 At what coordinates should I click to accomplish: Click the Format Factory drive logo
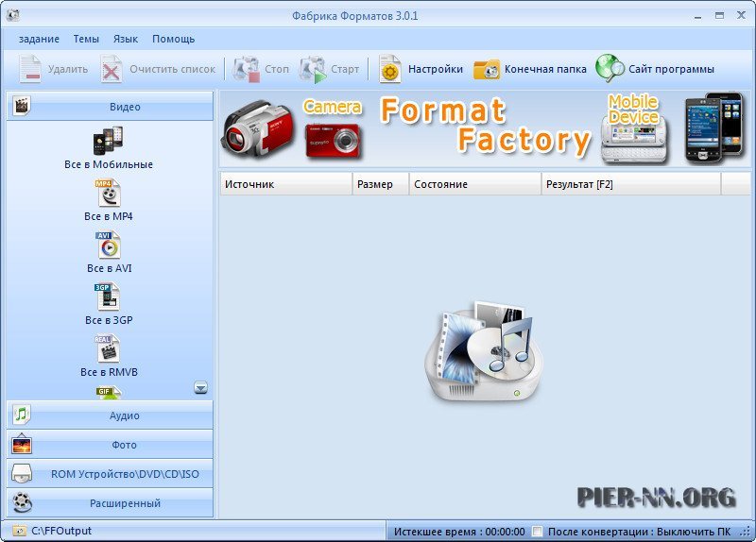[x=484, y=351]
